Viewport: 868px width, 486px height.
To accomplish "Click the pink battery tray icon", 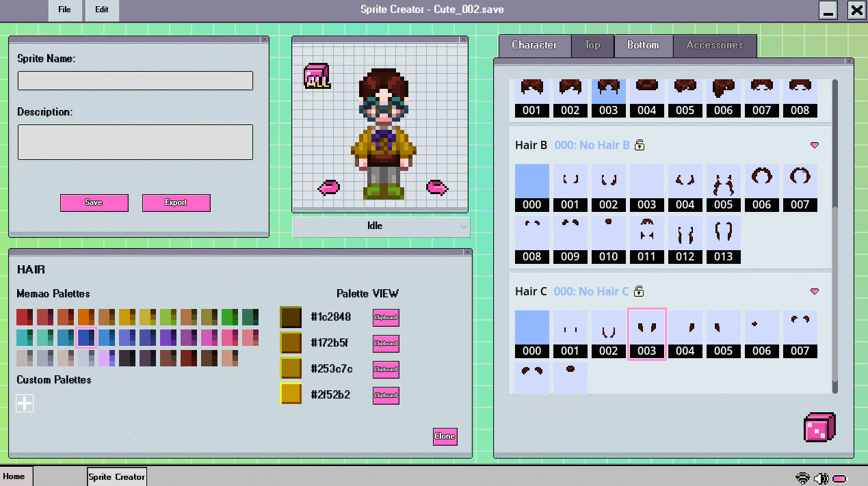I will click(839, 478).
